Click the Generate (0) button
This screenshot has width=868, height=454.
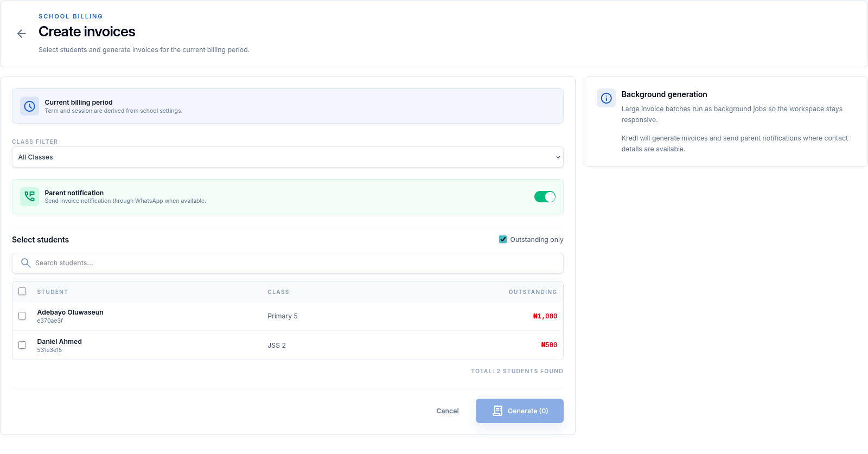(x=520, y=411)
